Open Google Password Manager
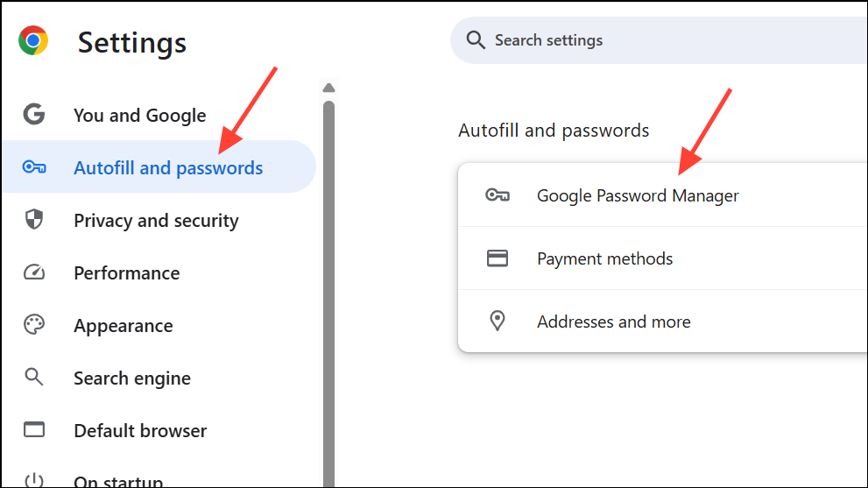 [x=663, y=195]
